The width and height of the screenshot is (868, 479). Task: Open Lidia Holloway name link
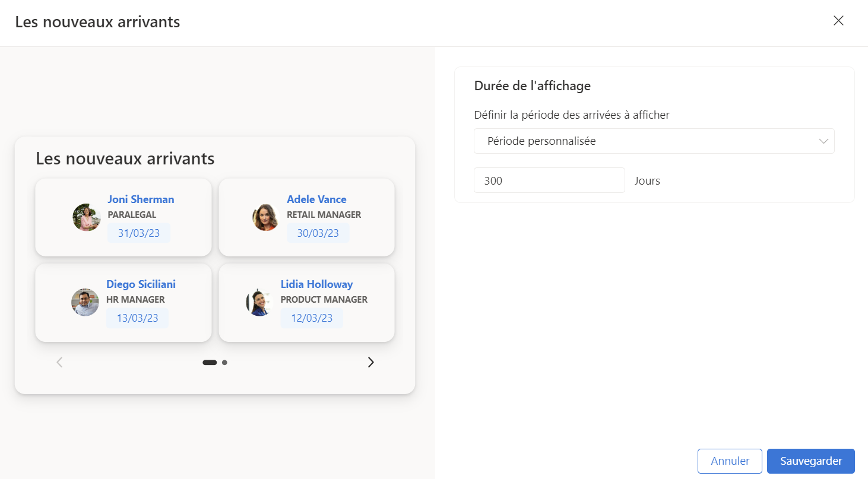pyautogui.click(x=316, y=284)
